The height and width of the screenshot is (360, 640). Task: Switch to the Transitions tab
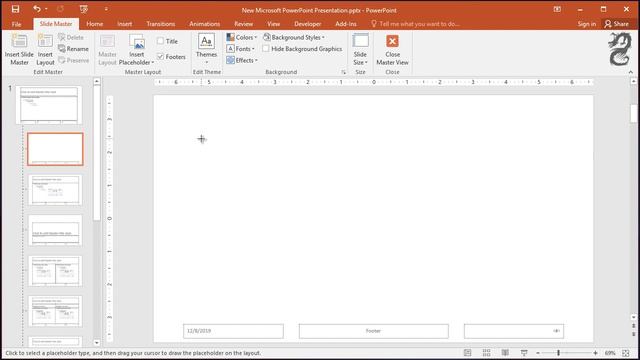point(160,24)
